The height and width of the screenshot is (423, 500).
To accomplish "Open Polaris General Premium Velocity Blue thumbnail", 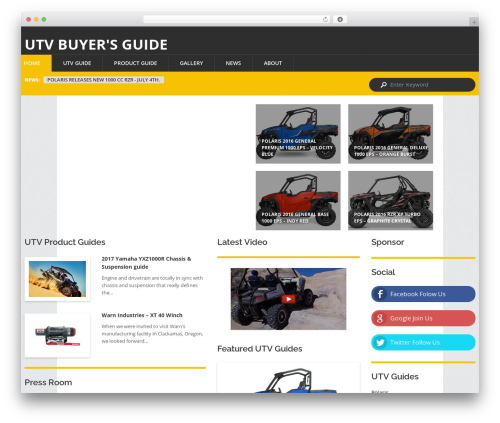I will 298,134.
